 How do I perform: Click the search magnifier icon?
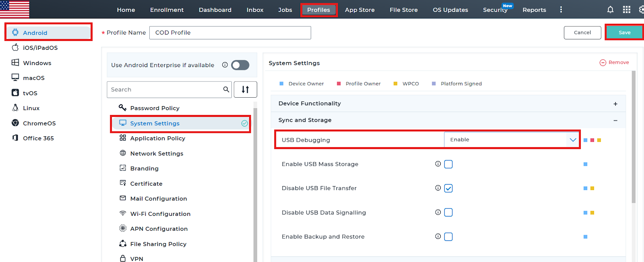click(x=226, y=90)
